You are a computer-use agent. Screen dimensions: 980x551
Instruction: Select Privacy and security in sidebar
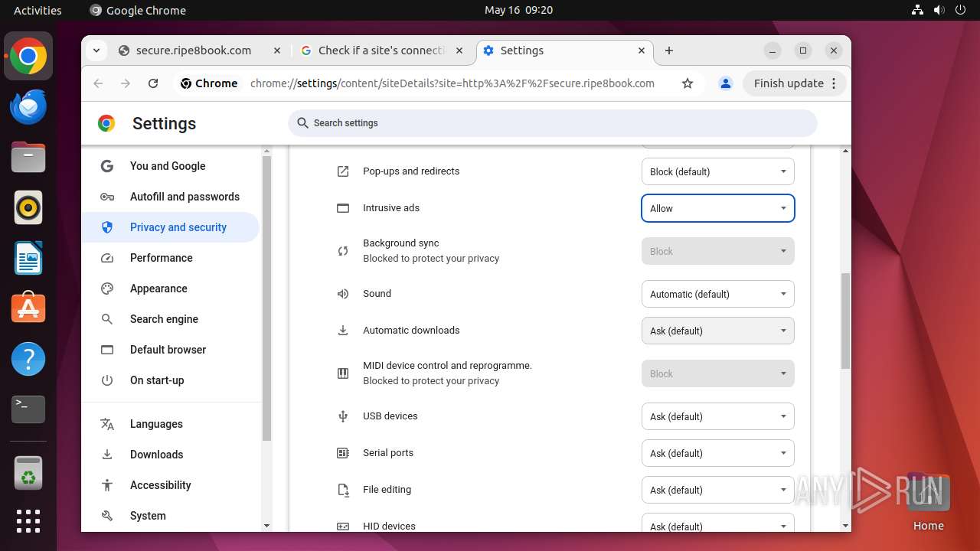tap(171, 227)
